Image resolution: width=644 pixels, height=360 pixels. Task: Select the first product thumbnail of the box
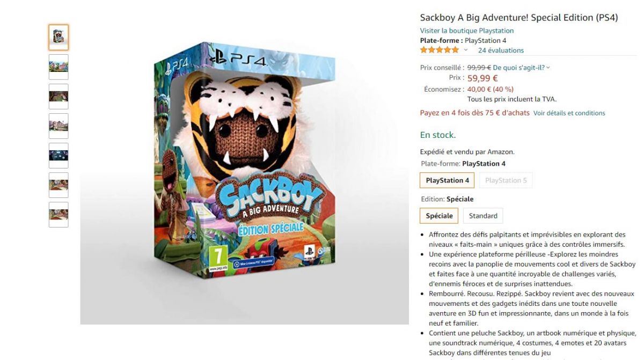(58, 38)
